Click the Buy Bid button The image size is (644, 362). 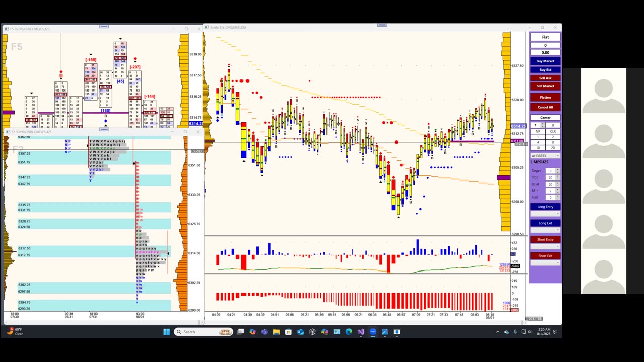(545, 70)
